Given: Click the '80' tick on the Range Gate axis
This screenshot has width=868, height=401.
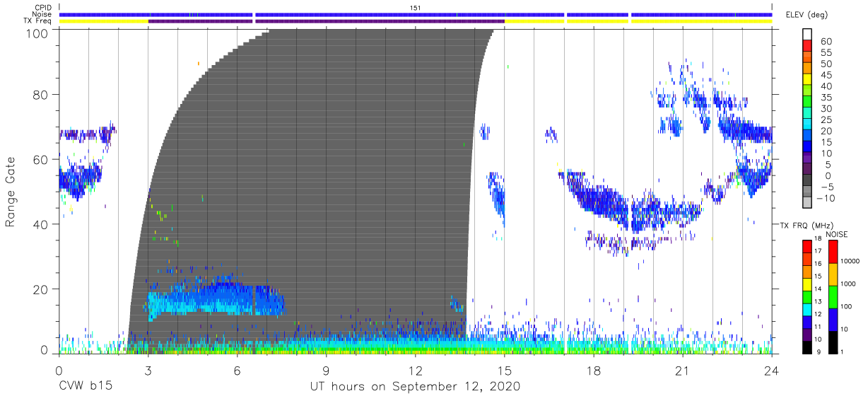Looking at the screenshot, I should click(41, 94).
